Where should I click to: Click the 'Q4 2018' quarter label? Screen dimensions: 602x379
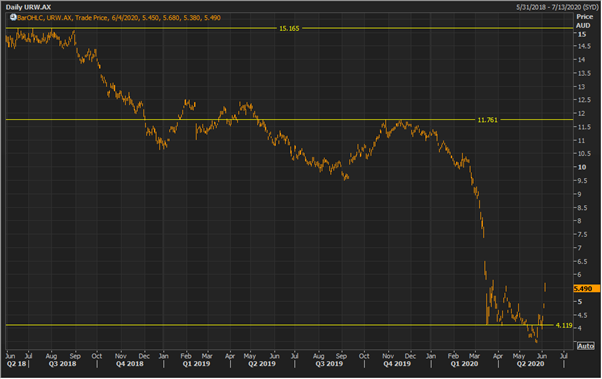[x=129, y=364]
